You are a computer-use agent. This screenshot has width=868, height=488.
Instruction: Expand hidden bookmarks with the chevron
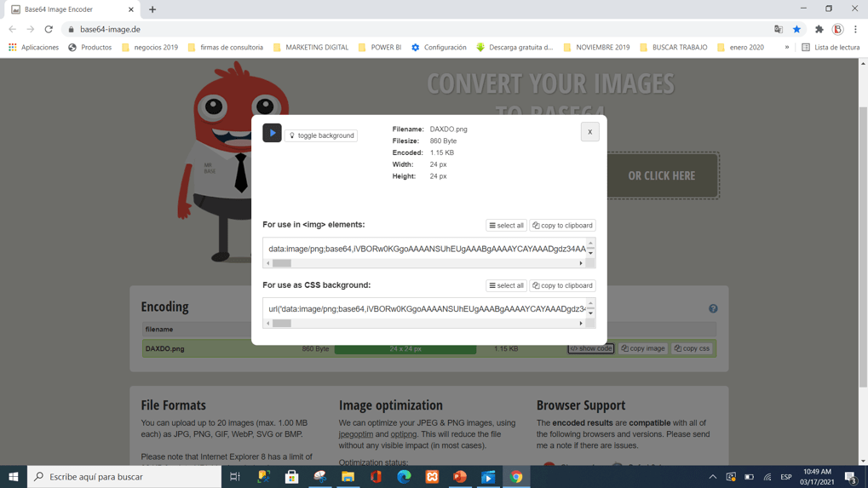pos(786,48)
